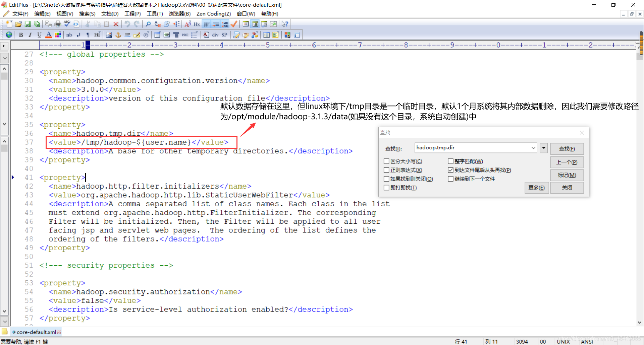Enable whole word 整字匹配 checkbox
The width and height of the screenshot is (644, 345).
click(450, 161)
